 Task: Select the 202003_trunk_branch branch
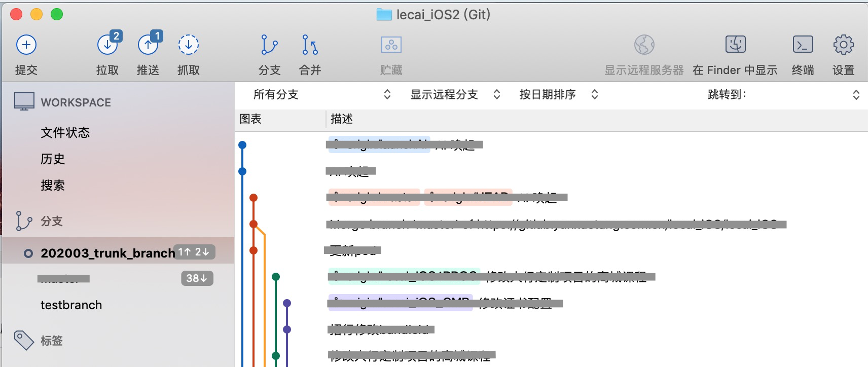click(x=107, y=253)
